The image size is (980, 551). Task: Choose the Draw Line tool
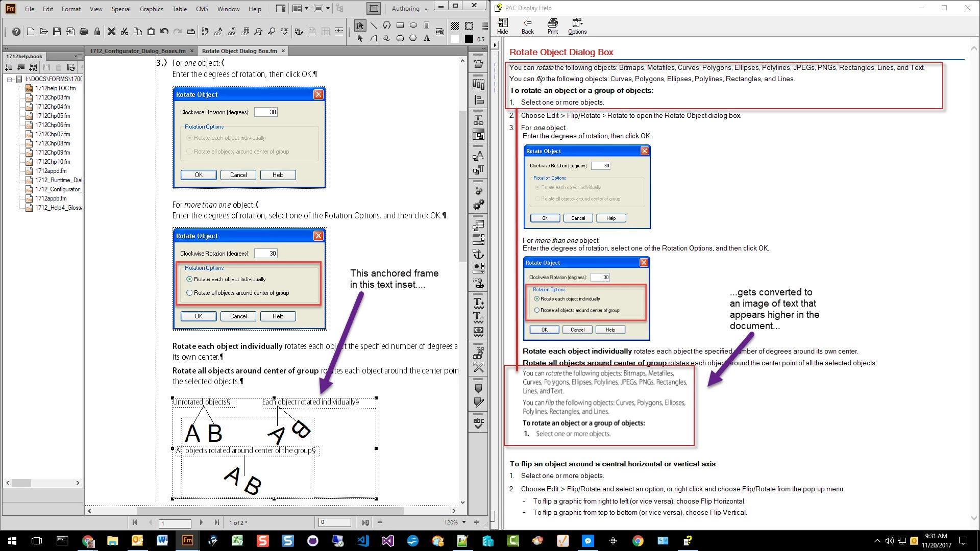[x=374, y=25]
